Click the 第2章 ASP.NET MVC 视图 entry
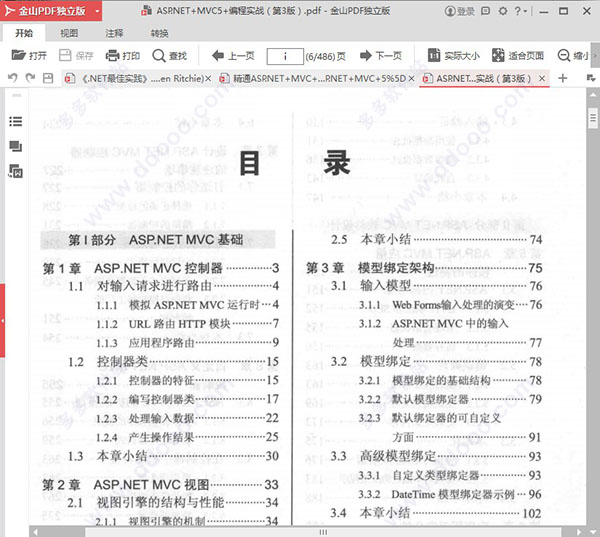 (x=161, y=485)
